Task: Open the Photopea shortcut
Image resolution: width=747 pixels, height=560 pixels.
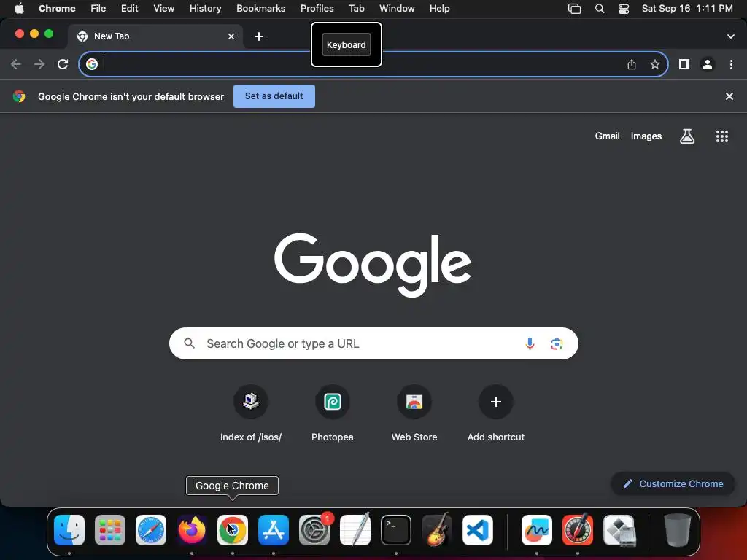Action: point(333,413)
